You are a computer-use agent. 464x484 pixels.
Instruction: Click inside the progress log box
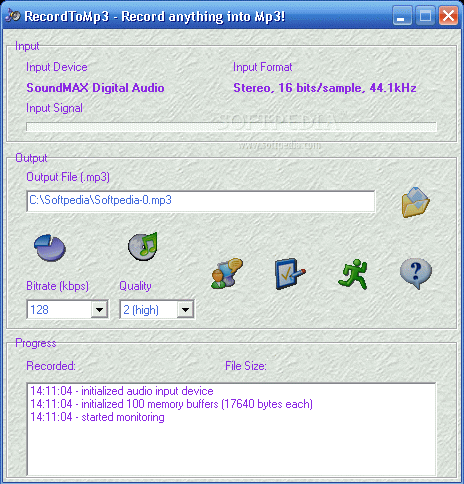231,429
